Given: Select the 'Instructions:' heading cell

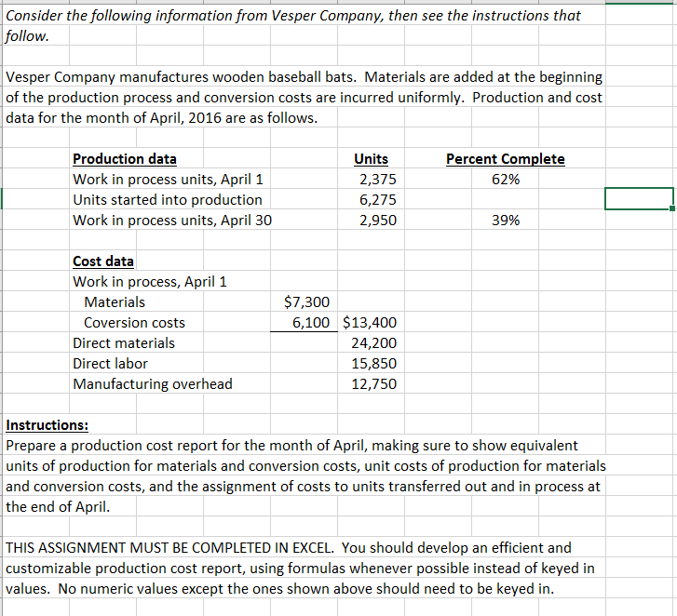Looking at the screenshot, I should click(47, 425).
